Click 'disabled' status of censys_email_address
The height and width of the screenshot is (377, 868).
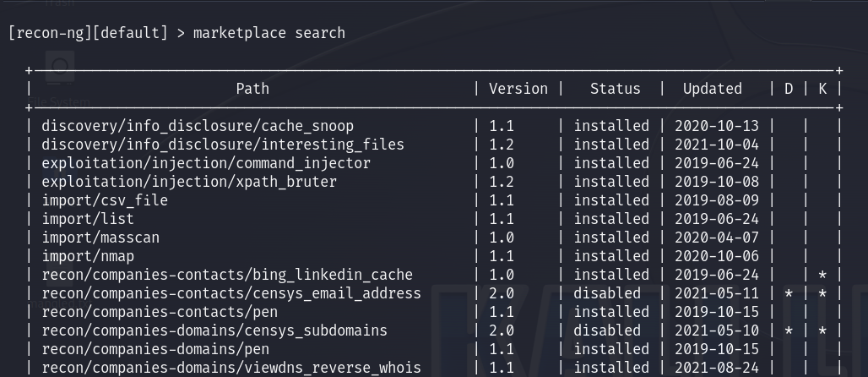click(607, 293)
